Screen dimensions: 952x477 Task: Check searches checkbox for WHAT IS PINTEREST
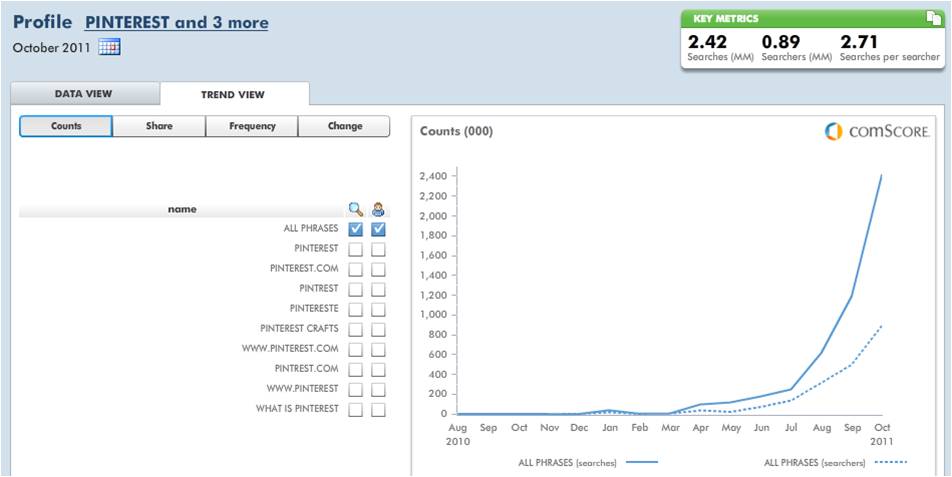(x=356, y=409)
